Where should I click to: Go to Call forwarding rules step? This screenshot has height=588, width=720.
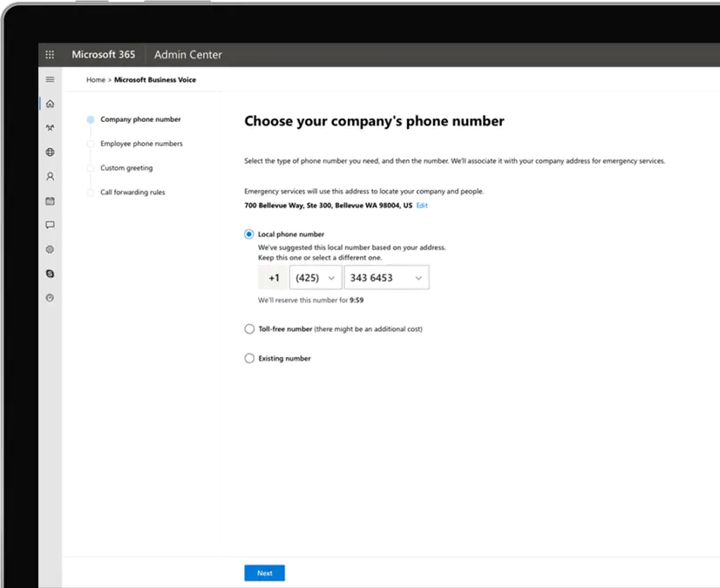coord(132,193)
